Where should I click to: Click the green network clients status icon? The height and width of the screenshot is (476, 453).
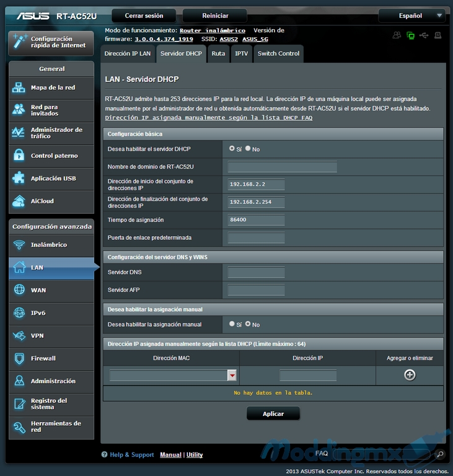[410, 35]
